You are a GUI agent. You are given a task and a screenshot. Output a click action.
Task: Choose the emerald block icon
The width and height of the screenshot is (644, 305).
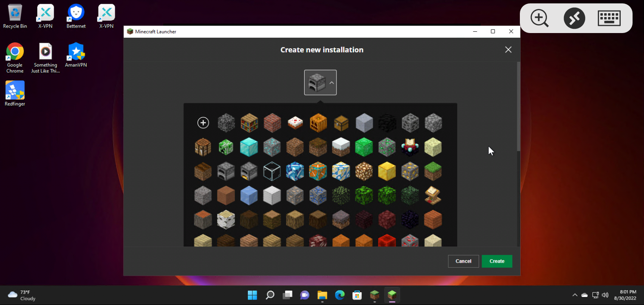pyautogui.click(x=364, y=147)
